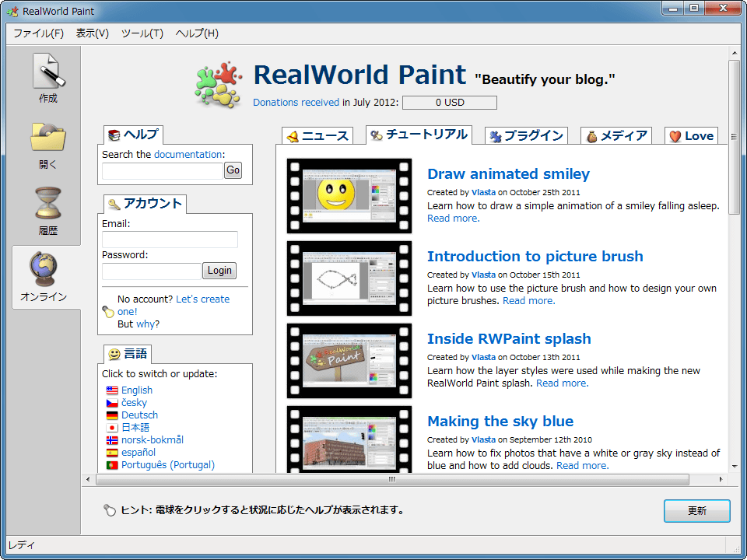Click Read more under Draw animated smiley
747x560 pixels.
click(x=454, y=218)
